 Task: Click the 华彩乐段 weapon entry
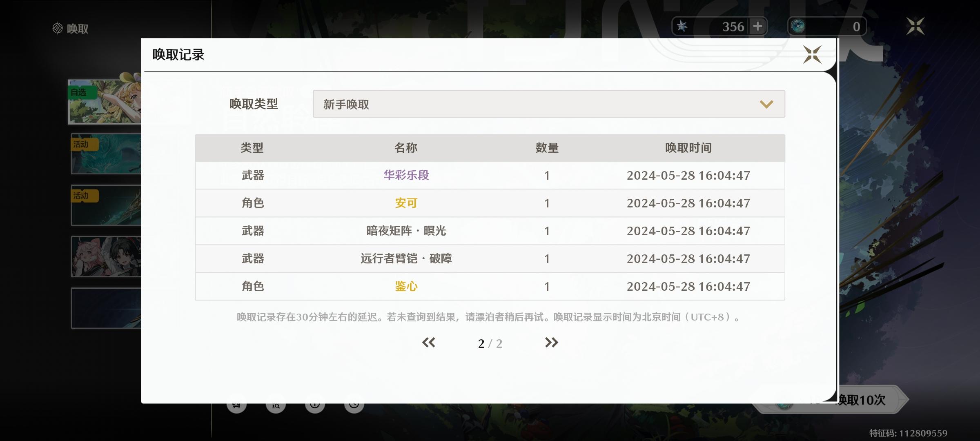coord(406,175)
